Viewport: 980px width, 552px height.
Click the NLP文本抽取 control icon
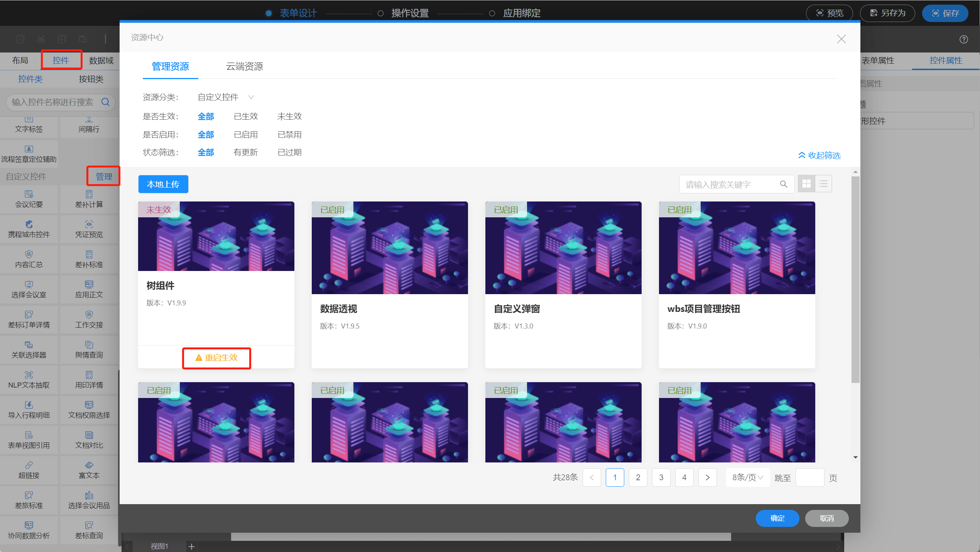[x=29, y=375]
